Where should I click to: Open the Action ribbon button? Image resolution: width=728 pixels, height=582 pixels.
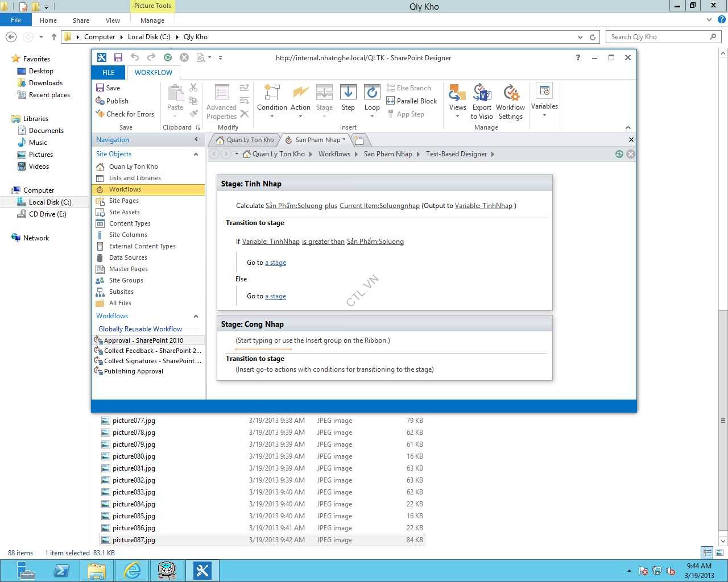coord(300,94)
